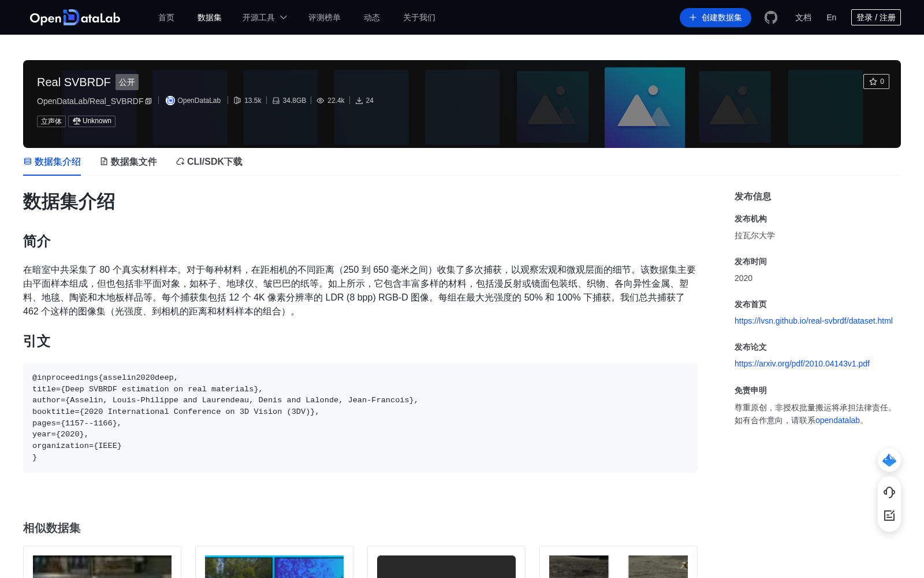924x578 pixels.
Task: Click the Real SVBRDF title
Action: tap(74, 82)
